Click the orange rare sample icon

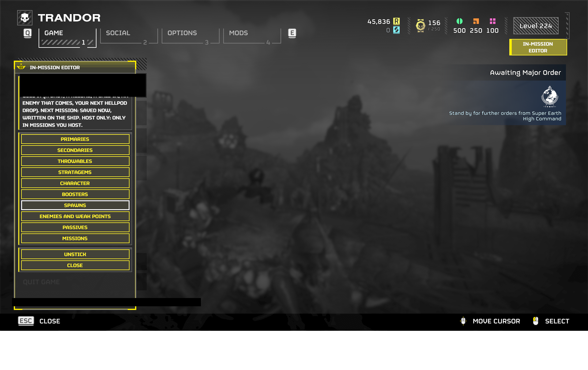tap(476, 21)
